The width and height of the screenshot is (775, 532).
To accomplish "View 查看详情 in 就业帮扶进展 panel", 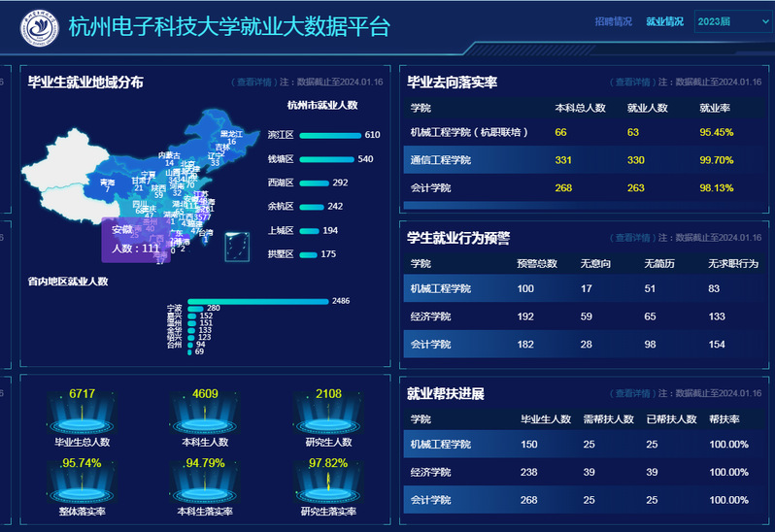I will [x=629, y=393].
